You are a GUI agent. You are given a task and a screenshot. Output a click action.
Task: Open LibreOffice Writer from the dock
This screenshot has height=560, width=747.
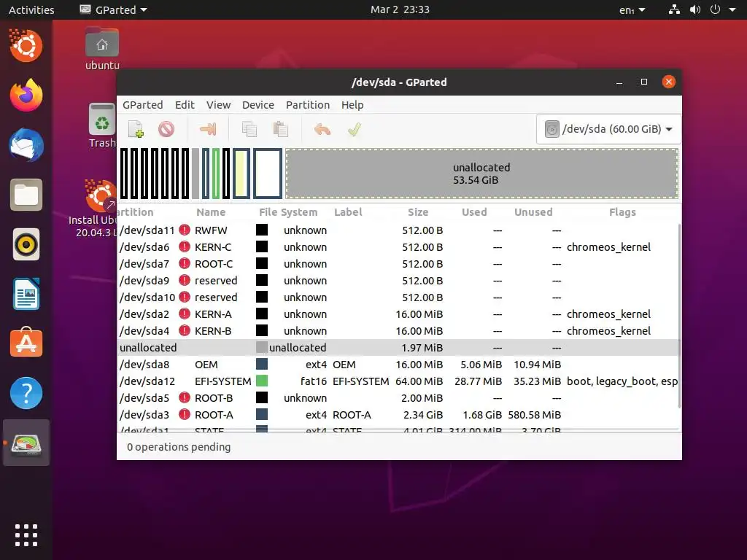click(x=26, y=294)
